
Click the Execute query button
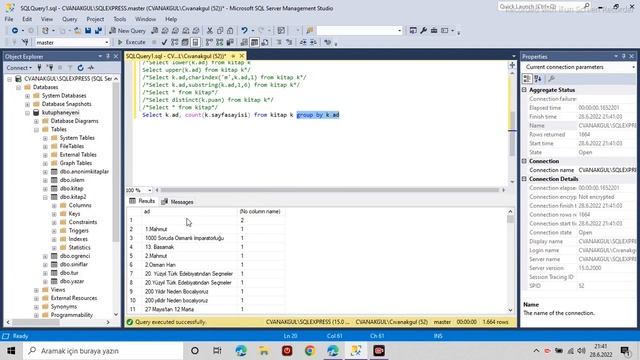click(x=131, y=42)
